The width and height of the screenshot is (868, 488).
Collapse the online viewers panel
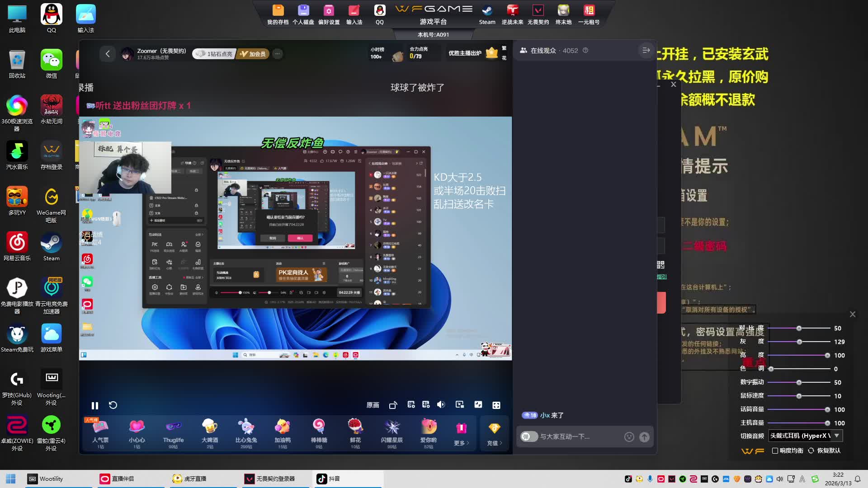pyautogui.click(x=646, y=51)
